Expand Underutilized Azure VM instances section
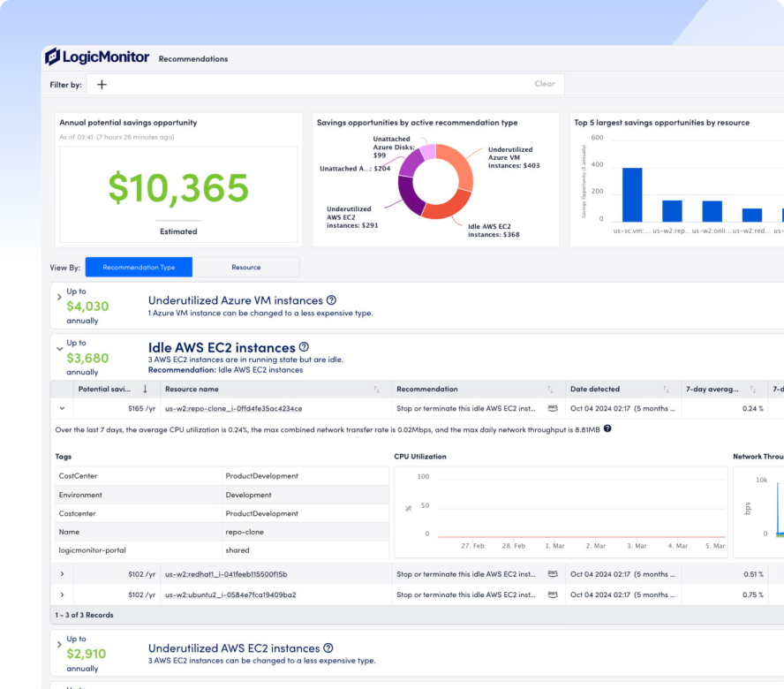The width and height of the screenshot is (784, 689). click(x=59, y=297)
